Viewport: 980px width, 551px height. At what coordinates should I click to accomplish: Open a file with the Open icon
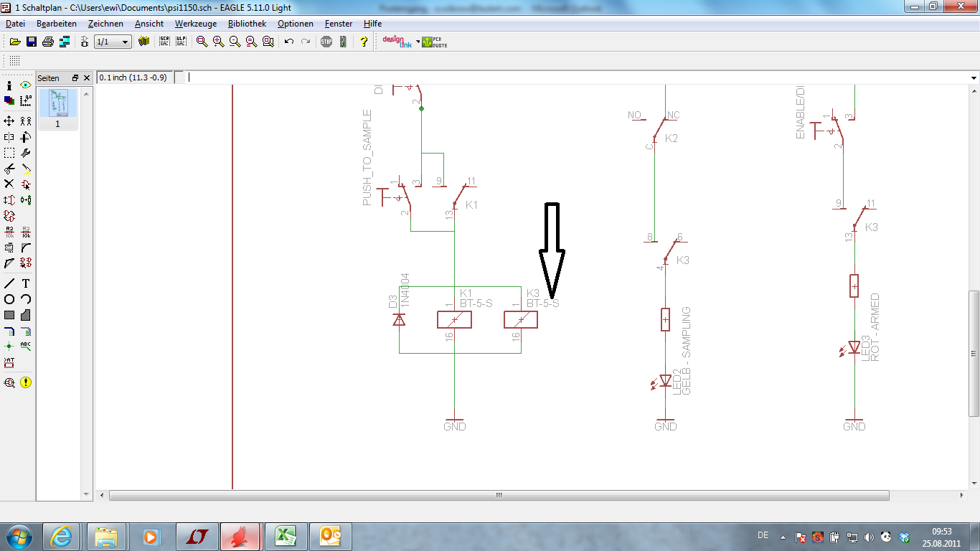click(x=15, y=42)
